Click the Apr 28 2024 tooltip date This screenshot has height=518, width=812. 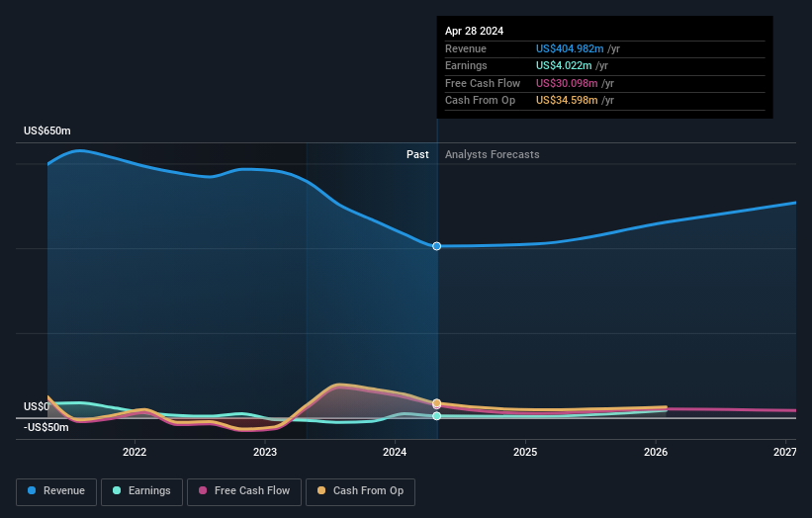475,31
